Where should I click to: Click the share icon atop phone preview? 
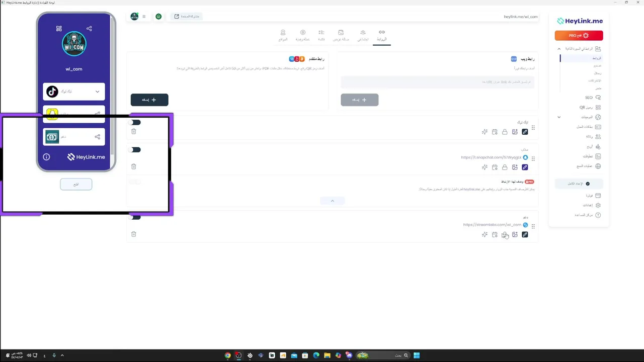tap(89, 29)
